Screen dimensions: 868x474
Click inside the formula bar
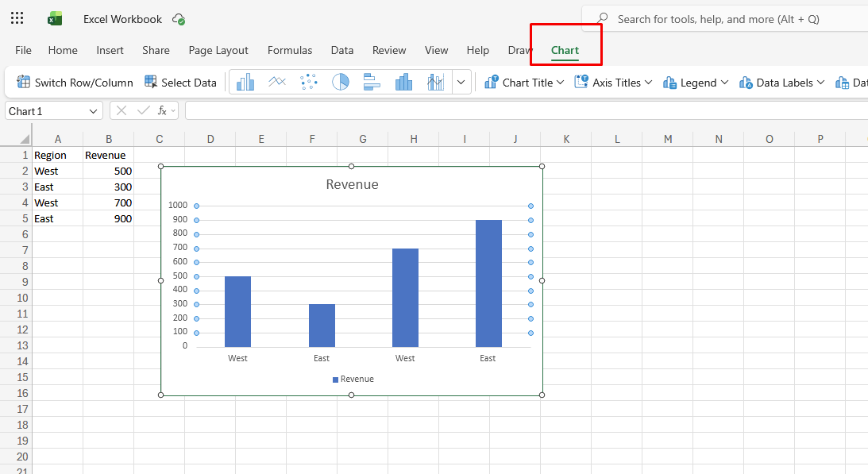pyautogui.click(x=526, y=110)
